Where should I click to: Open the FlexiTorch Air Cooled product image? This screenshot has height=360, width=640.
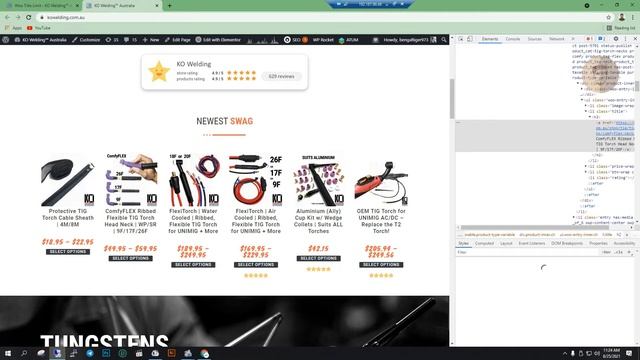point(256,180)
